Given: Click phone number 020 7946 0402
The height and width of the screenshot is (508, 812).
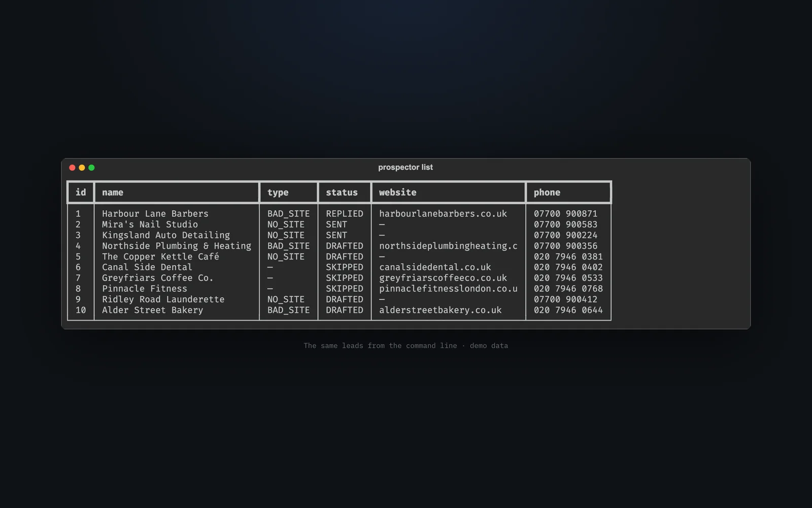Looking at the screenshot, I should coord(568,267).
